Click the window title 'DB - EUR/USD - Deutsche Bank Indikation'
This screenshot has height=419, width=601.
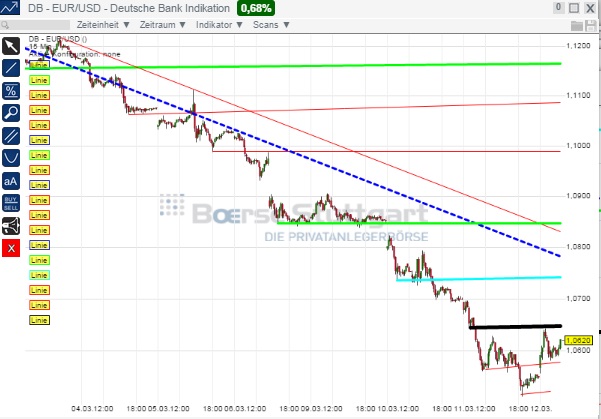point(129,8)
